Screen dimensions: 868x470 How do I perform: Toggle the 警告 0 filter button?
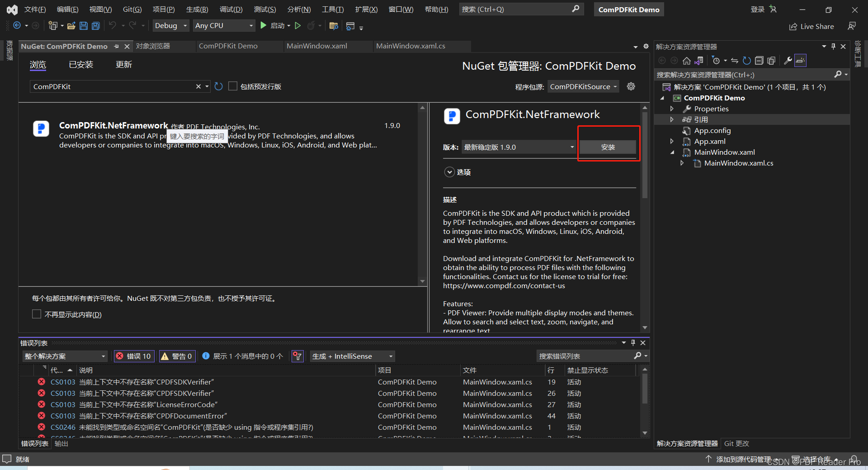point(176,356)
